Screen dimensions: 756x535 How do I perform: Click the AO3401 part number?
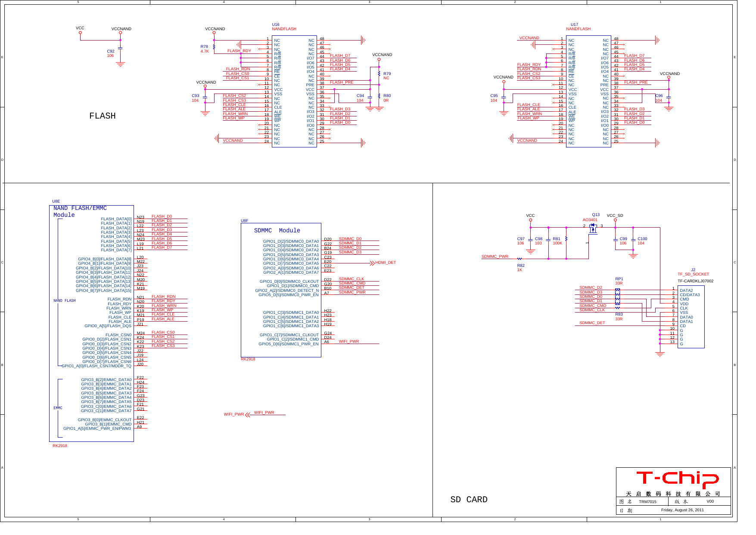coord(590,220)
